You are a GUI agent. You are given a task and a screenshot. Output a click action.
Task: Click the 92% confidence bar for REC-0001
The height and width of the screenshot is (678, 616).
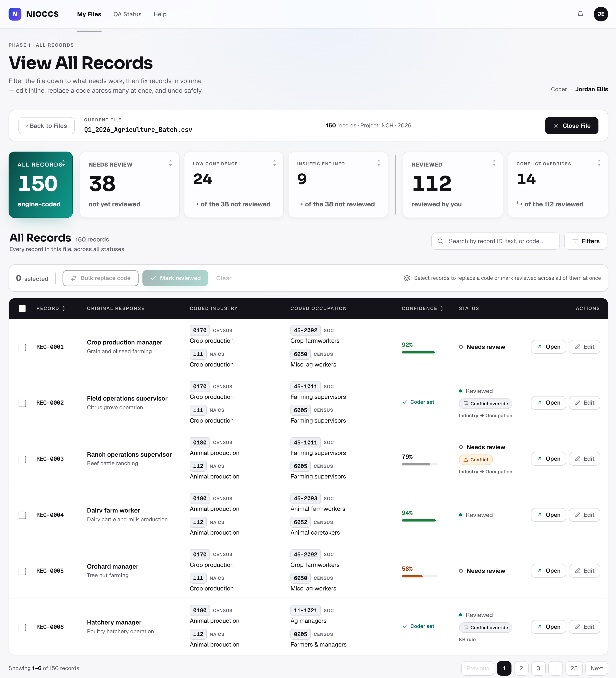pyautogui.click(x=420, y=353)
